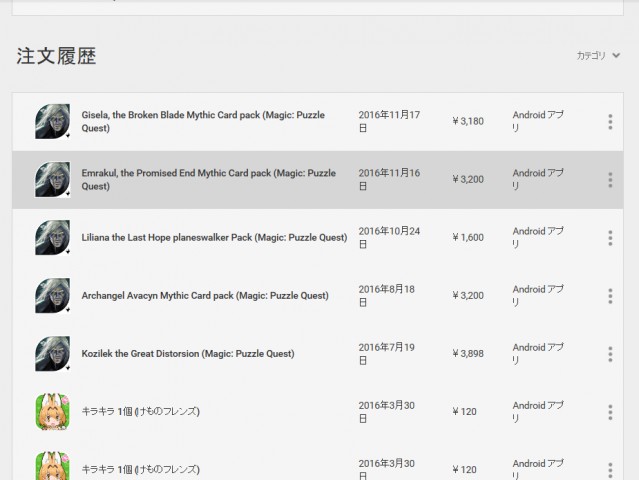Select the Kozilek the Great Distorsion title
This screenshot has width=639, height=480.
[x=188, y=354]
